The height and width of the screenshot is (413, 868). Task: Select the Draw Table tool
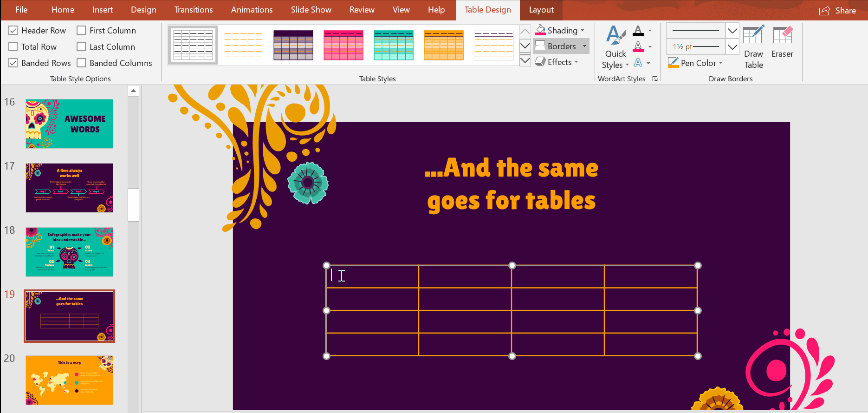pos(753,47)
